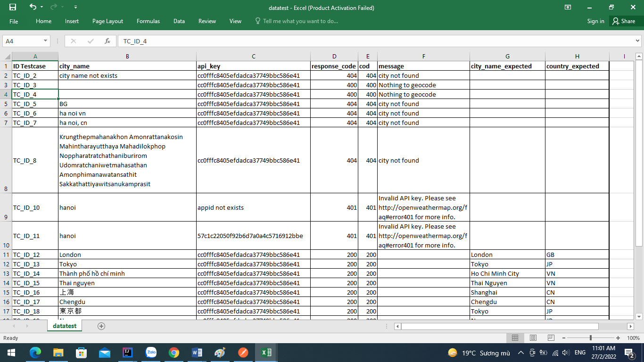Select entire sheet with Select All corner
644x362 pixels.
[x=6, y=57]
